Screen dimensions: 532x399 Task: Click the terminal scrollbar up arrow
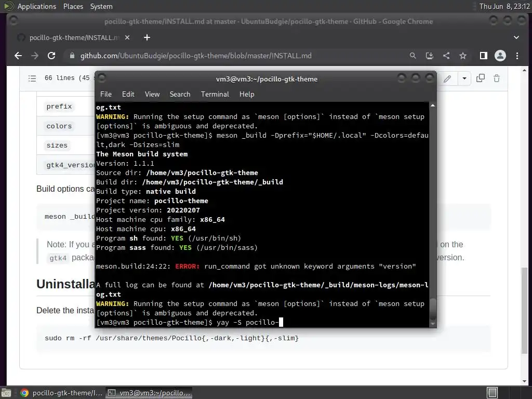(433, 106)
